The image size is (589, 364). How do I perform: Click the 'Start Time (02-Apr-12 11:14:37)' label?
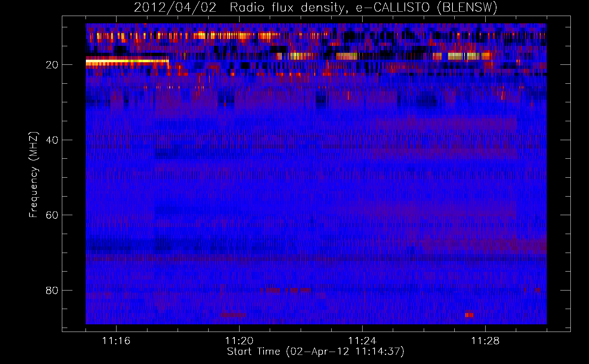tap(316, 352)
